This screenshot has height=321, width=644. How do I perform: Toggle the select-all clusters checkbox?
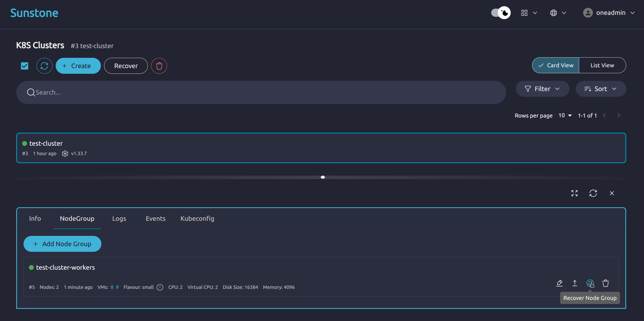[x=25, y=66]
